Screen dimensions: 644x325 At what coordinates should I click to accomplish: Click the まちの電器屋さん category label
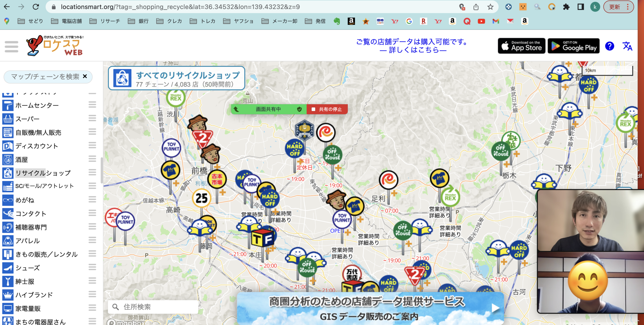(41, 321)
